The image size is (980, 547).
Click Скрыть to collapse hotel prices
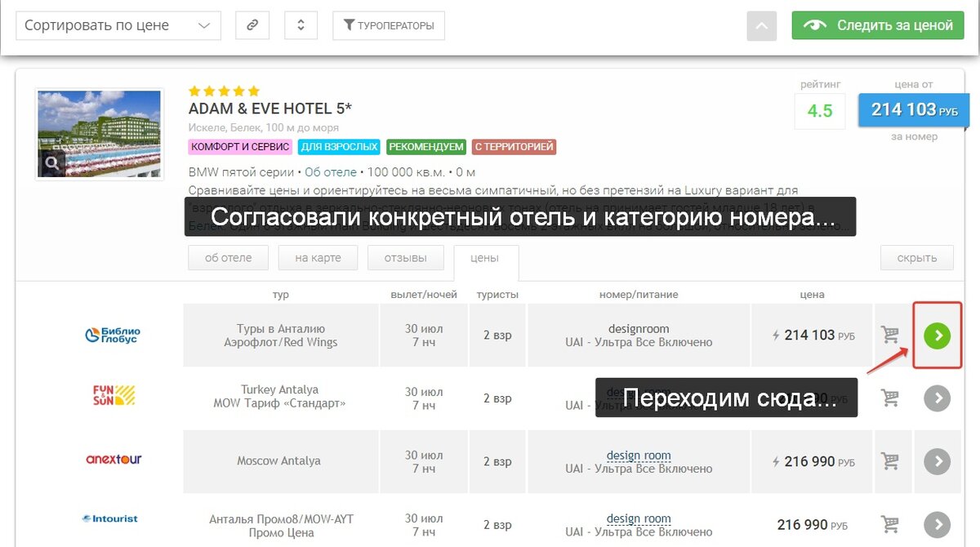pos(916,256)
